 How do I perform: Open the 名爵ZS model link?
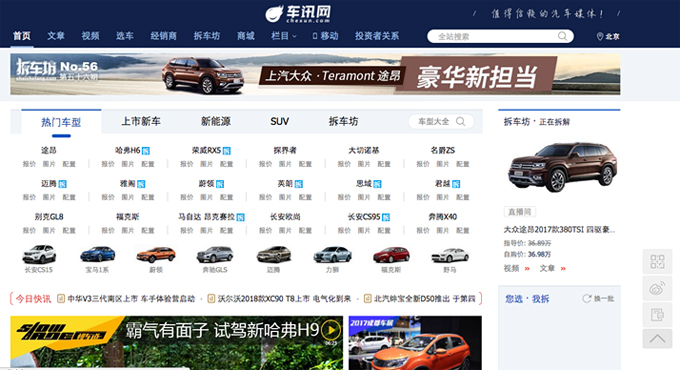pos(442,151)
